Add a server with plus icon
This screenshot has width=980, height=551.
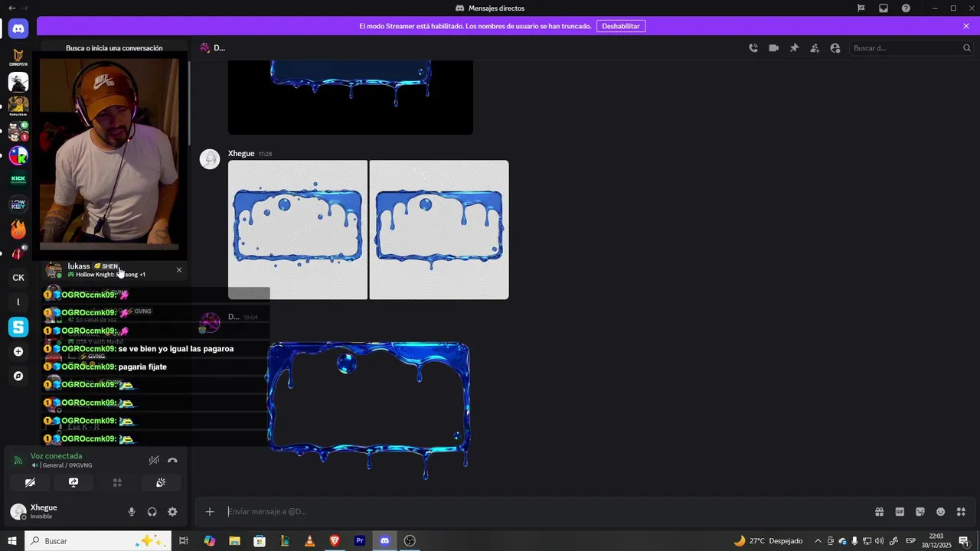click(18, 351)
